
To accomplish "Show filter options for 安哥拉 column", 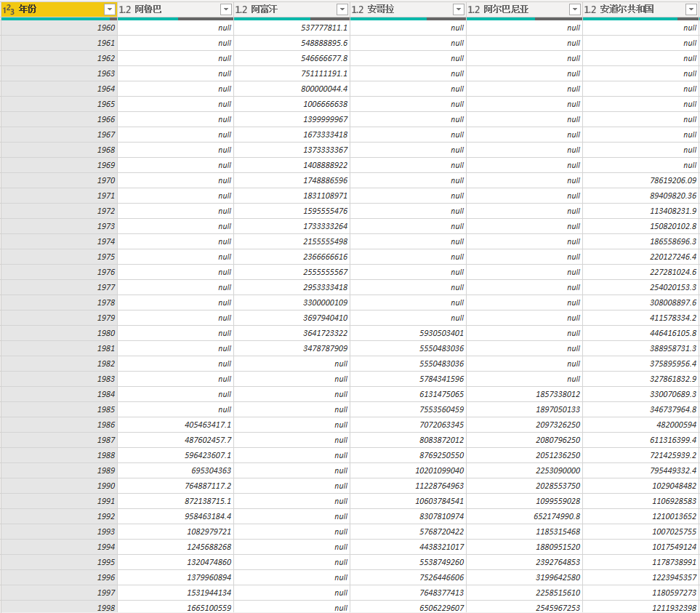I will pos(458,9).
